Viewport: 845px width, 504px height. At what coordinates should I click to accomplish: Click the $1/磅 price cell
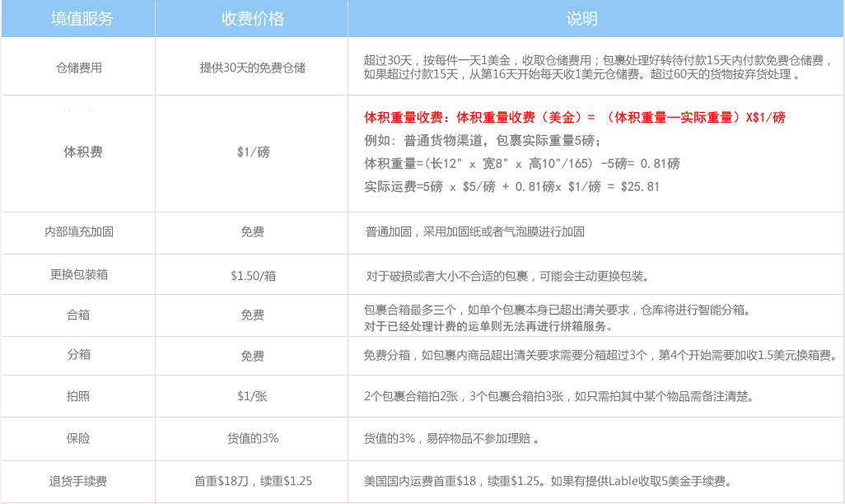coord(252,152)
